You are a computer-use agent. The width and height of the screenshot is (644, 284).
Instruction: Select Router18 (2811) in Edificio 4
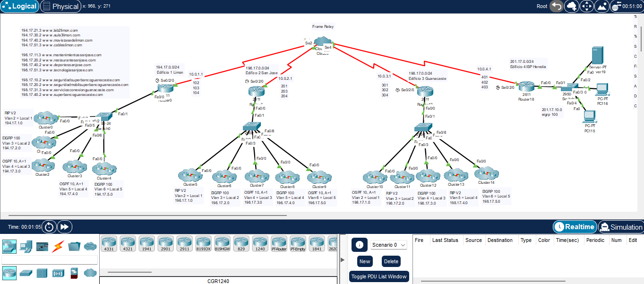click(525, 86)
